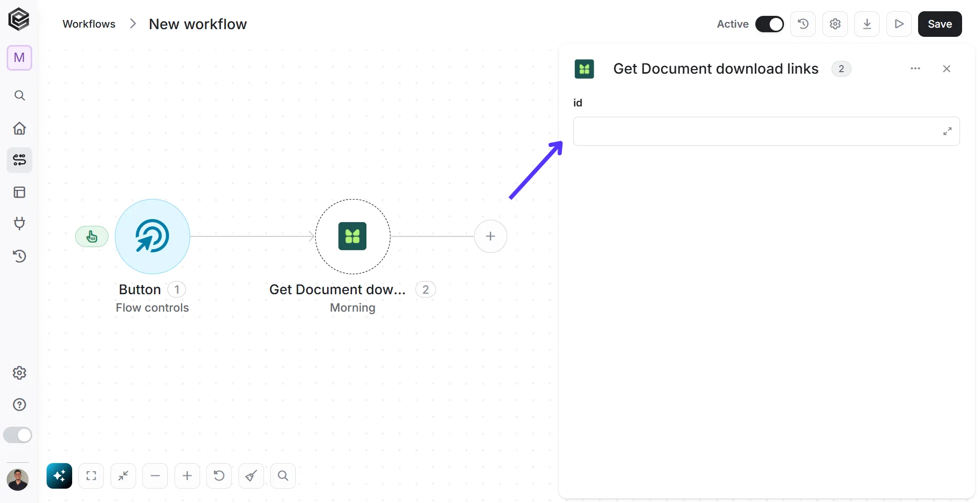Open settings gear in the sidebar

pos(19,373)
